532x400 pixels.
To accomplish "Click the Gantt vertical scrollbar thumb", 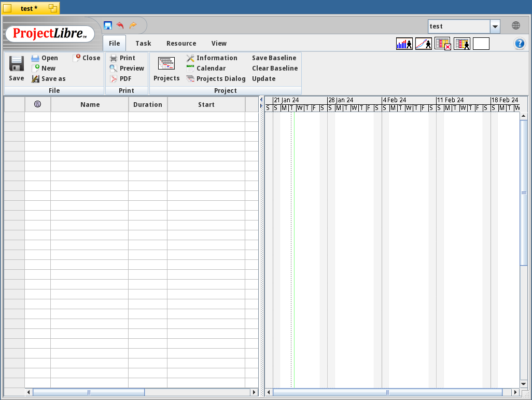I will coord(524,192).
